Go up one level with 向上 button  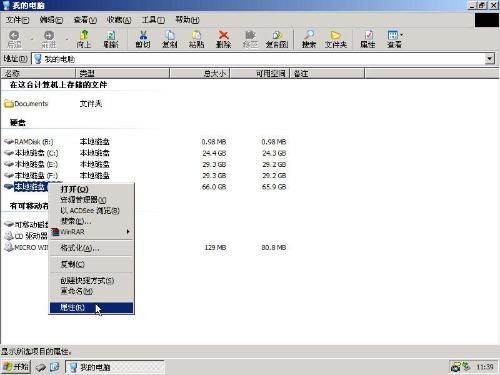click(84, 39)
